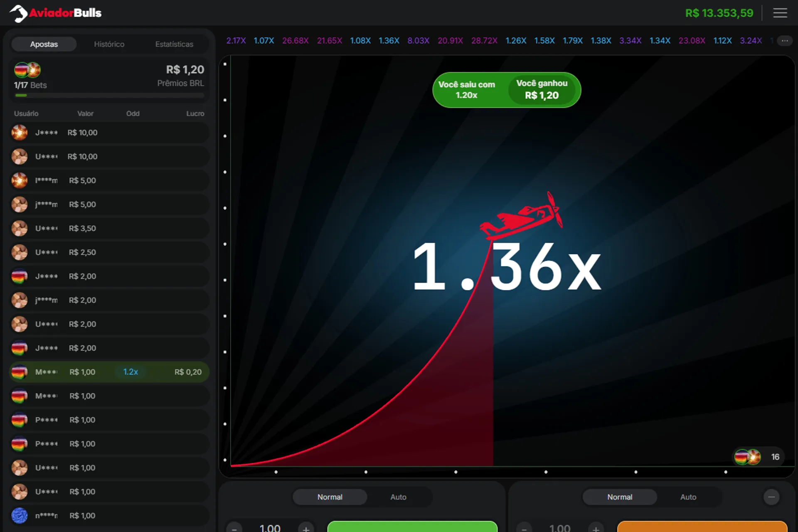Select Normal mode in the right bet panel
798x532 pixels.
620,497
